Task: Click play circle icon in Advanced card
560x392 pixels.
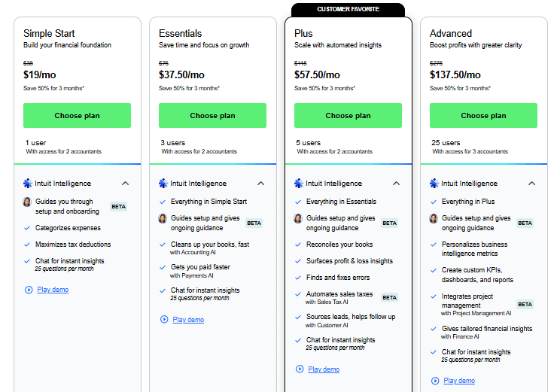Action: (435, 381)
